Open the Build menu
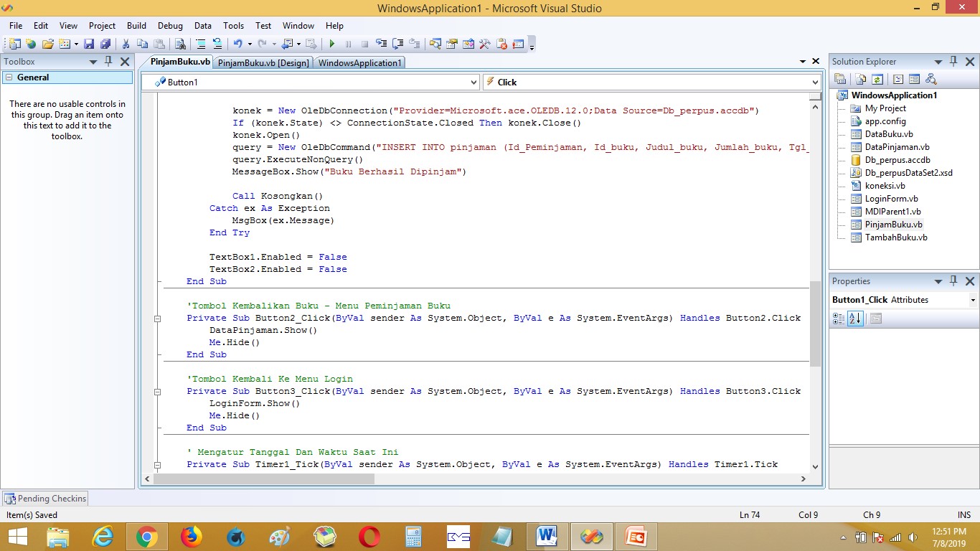 pyautogui.click(x=136, y=25)
